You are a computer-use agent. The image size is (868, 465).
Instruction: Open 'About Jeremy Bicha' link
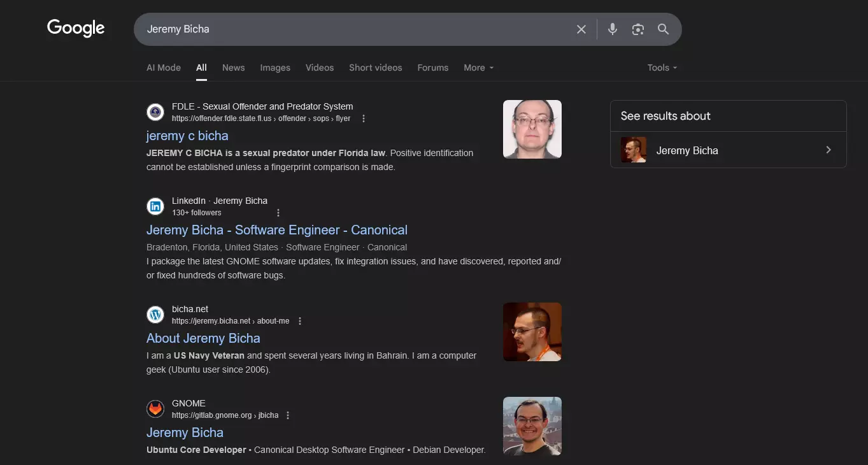point(203,338)
